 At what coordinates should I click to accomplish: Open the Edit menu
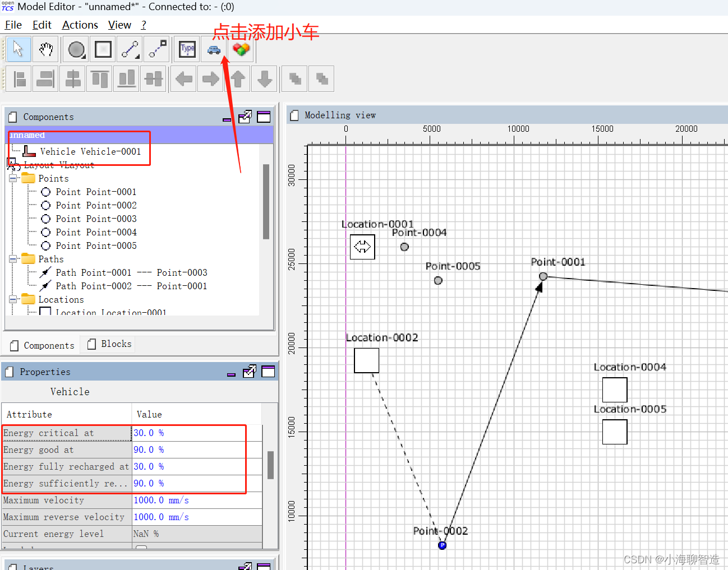tap(42, 25)
